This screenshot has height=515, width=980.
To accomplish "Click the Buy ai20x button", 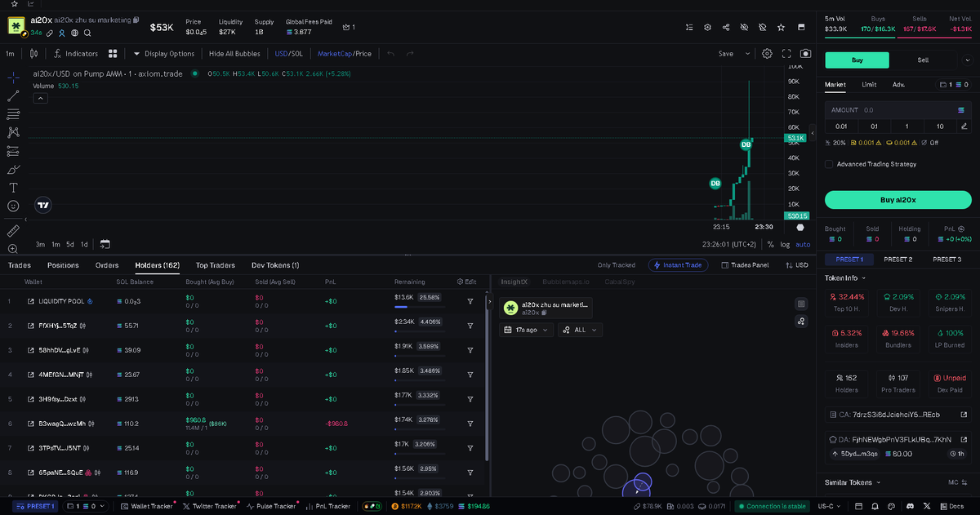I will click(x=898, y=199).
